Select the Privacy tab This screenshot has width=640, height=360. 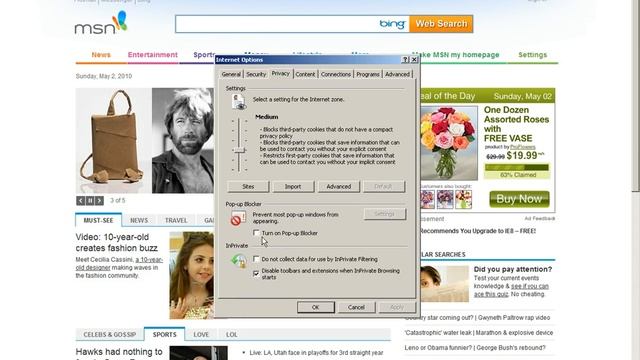(281, 73)
